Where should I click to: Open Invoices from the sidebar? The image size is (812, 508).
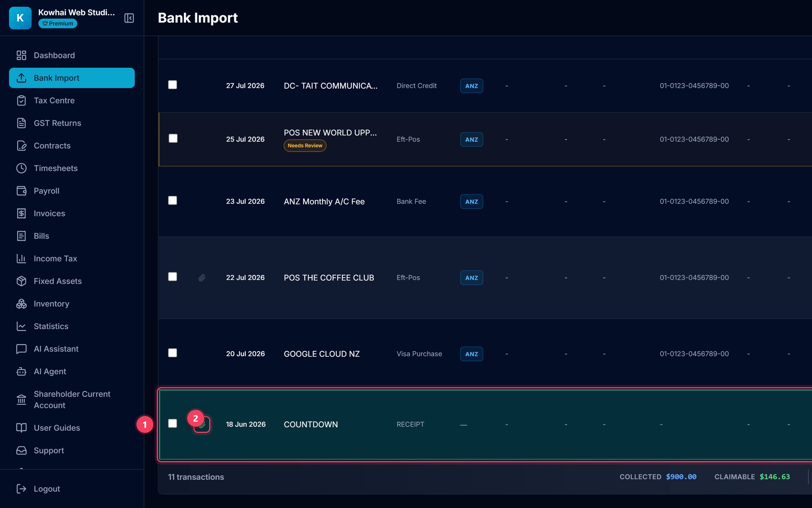[72, 213]
